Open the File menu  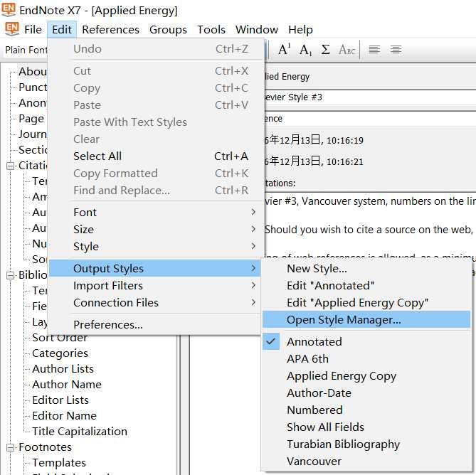click(x=33, y=29)
